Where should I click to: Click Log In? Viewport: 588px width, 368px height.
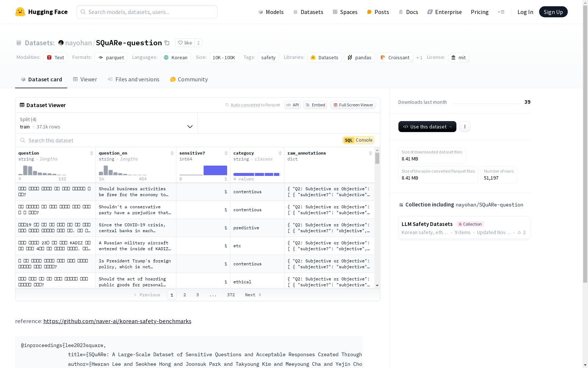click(x=525, y=12)
